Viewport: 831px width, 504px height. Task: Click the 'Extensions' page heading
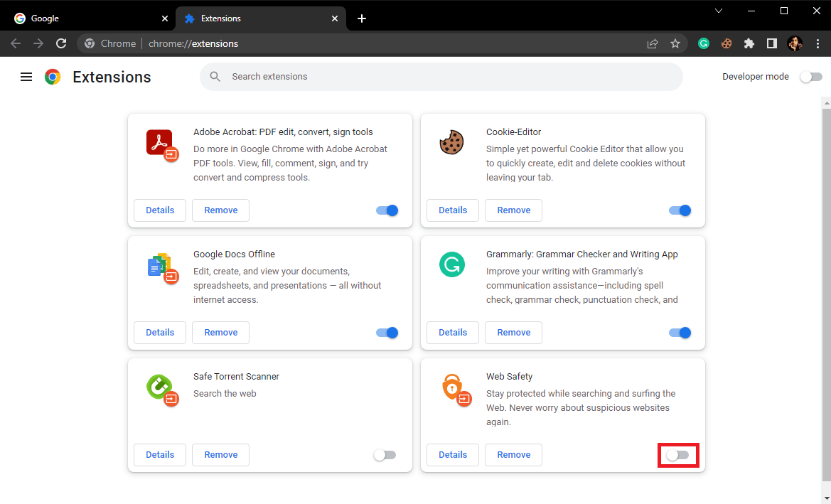click(112, 77)
